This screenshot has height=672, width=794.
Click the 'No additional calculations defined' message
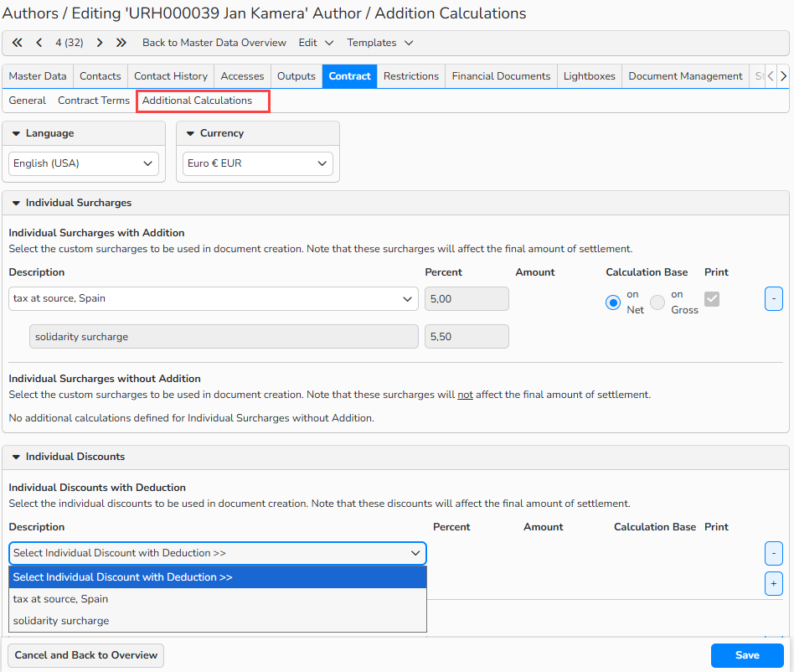[192, 418]
